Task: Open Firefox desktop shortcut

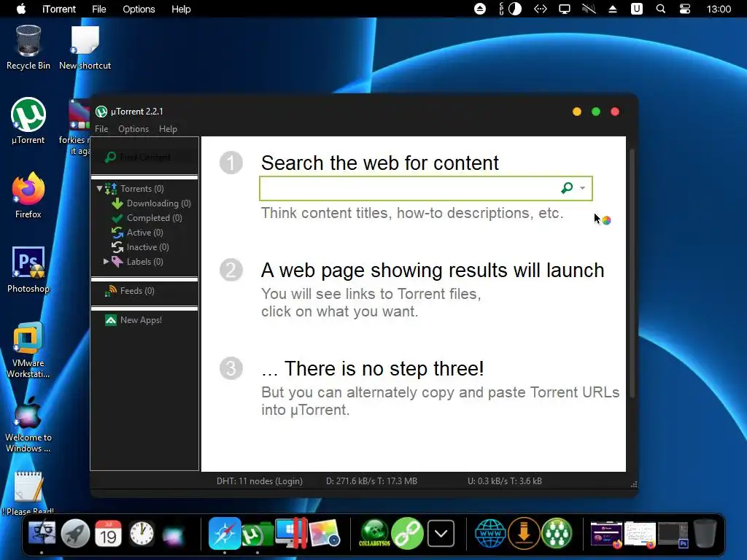Action: [x=28, y=195]
